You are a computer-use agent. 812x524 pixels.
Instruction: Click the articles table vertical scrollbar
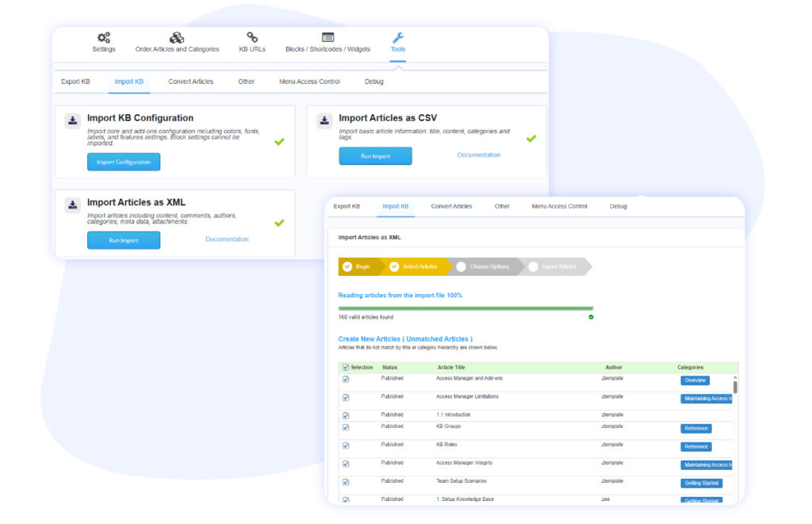tap(735, 387)
